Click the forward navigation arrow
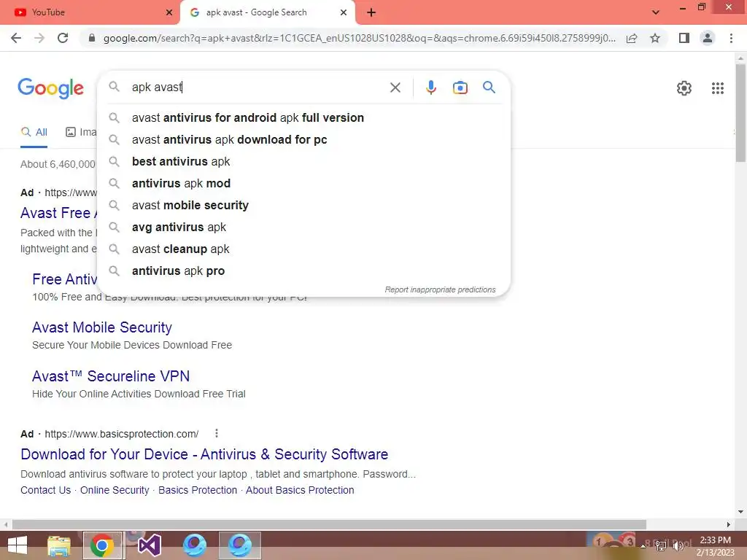The height and width of the screenshot is (560, 747). point(39,38)
